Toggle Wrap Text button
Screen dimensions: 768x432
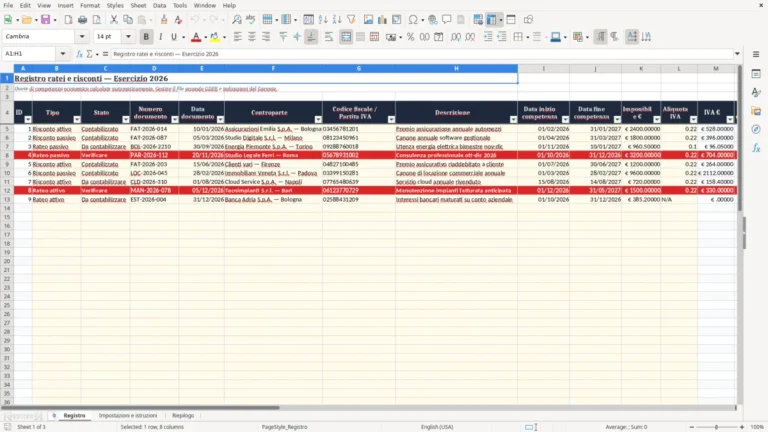point(329,37)
